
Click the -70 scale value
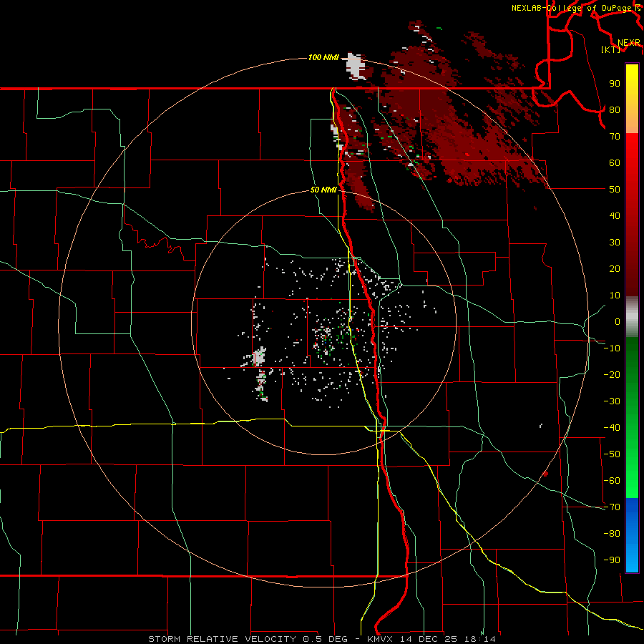612,507
